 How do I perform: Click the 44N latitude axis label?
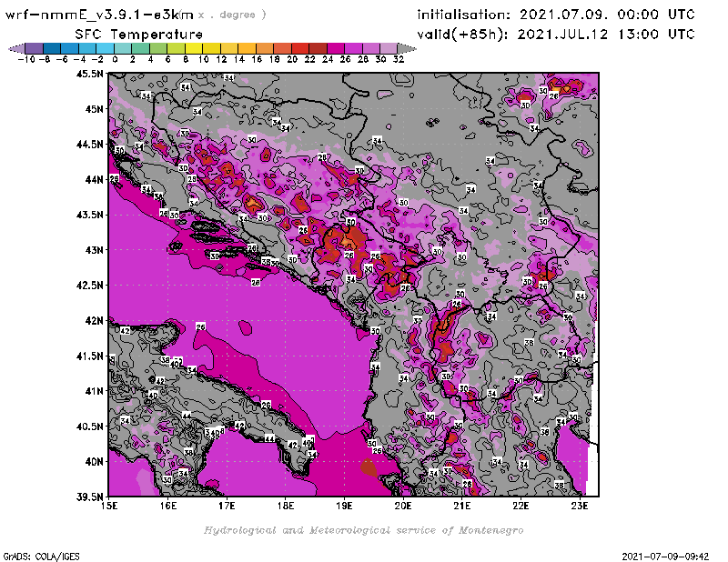(x=94, y=179)
